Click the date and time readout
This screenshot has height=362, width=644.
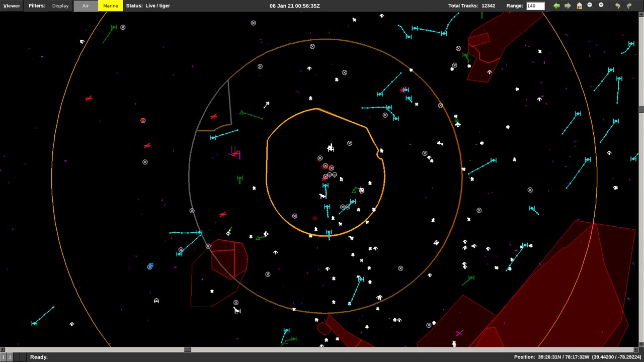(x=295, y=6)
